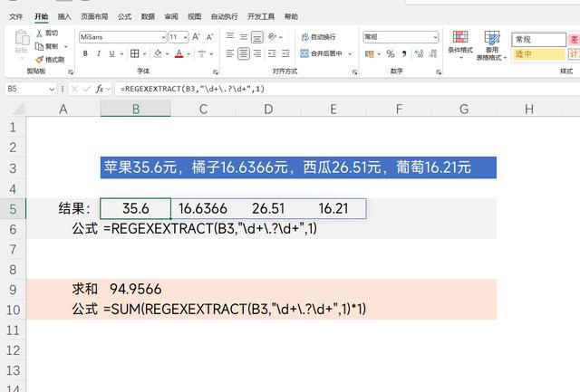Viewport: 580px width, 392px height.
Task: Toggle underline formatting (U)
Action: [x=111, y=54]
